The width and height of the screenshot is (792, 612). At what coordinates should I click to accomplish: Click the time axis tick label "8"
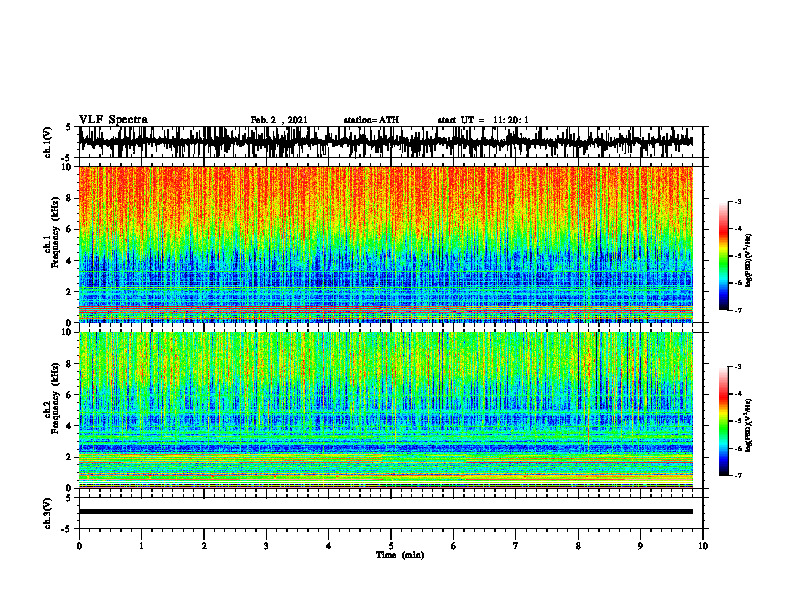(x=578, y=546)
